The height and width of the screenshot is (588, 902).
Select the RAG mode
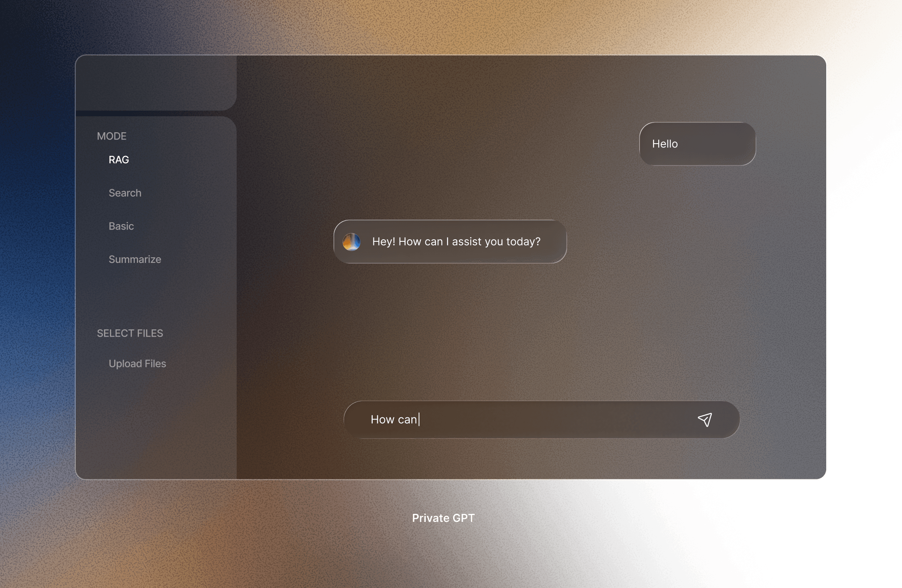click(x=118, y=160)
